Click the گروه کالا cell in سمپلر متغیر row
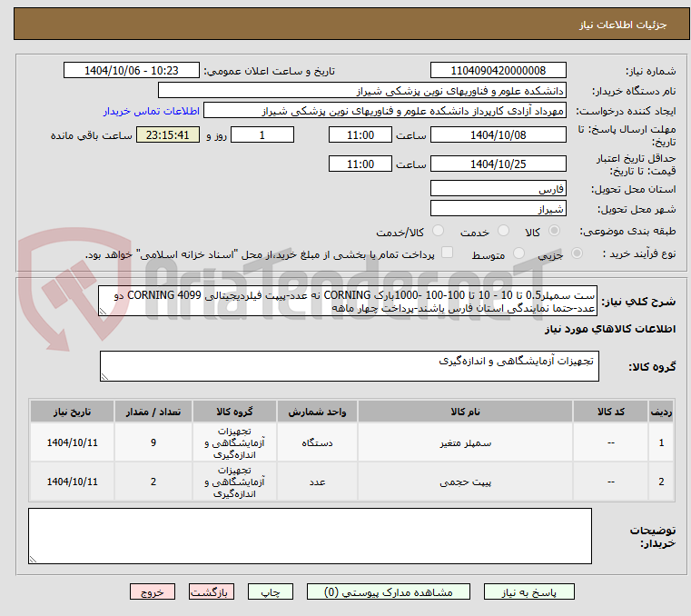This screenshot has height=616, width=691. click(234, 442)
